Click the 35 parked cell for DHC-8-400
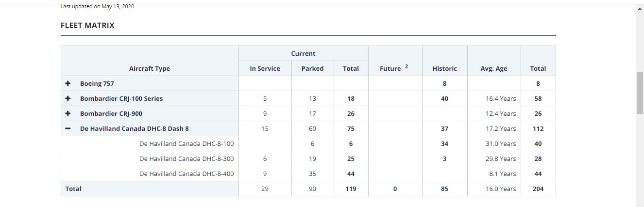Image resolution: width=644 pixels, height=207 pixels. point(312,174)
